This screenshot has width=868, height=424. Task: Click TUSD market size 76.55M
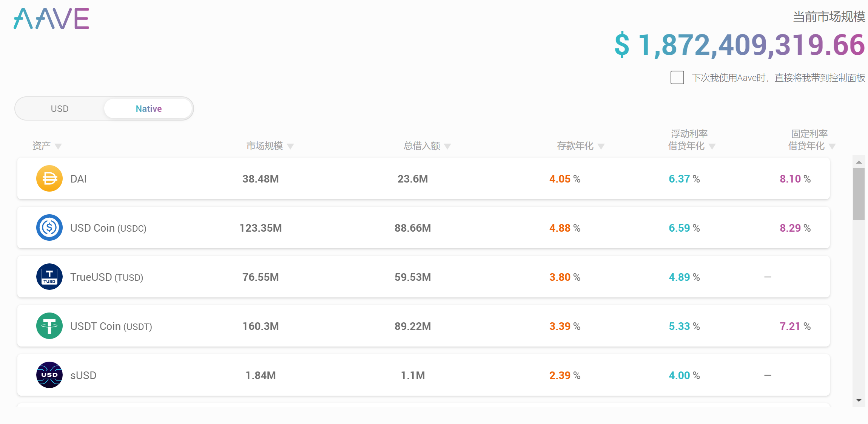click(x=261, y=277)
